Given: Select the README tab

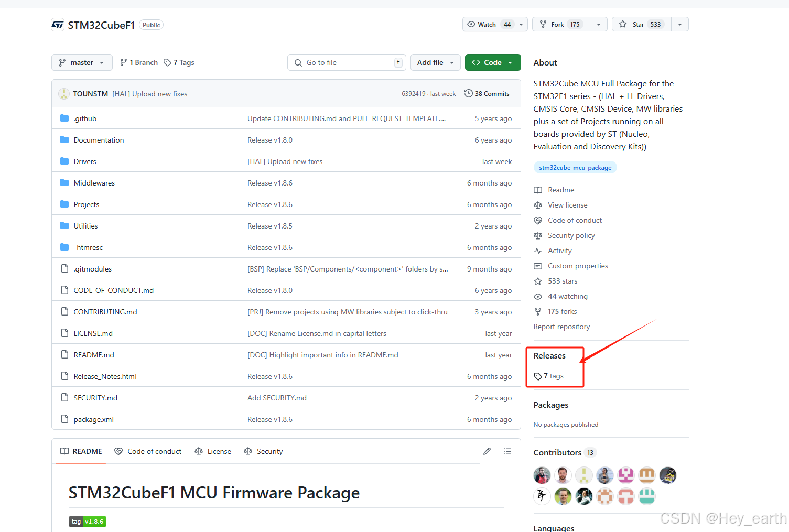Looking at the screenshot, I should 81,451.
